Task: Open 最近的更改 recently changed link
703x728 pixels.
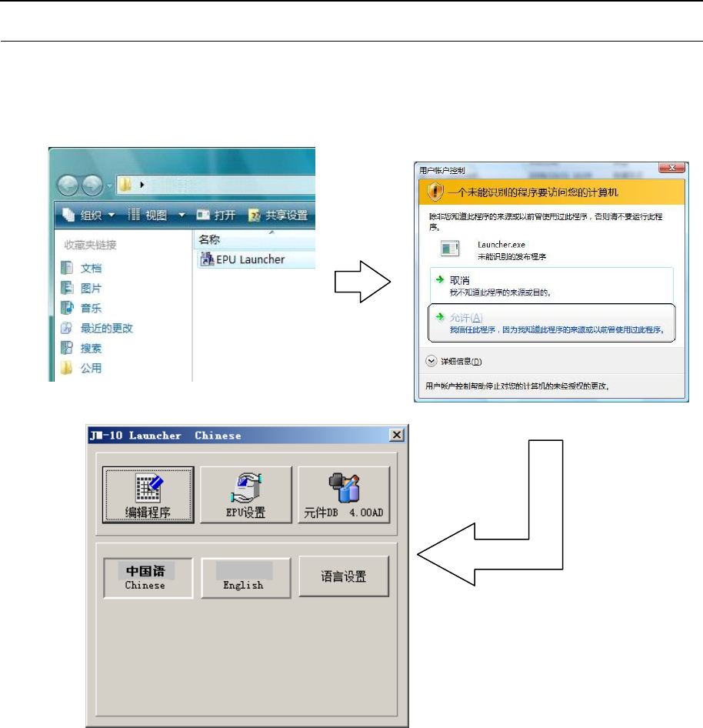Action: tap(107, 329)
